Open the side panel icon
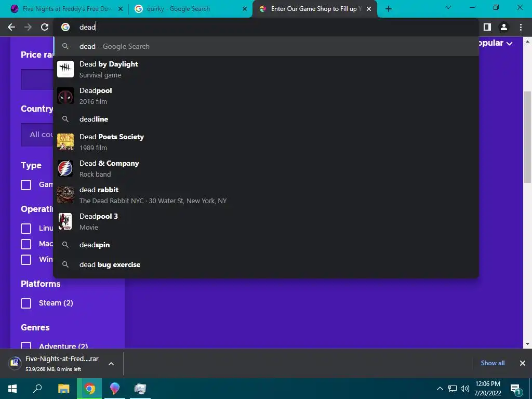 [487, 27]
